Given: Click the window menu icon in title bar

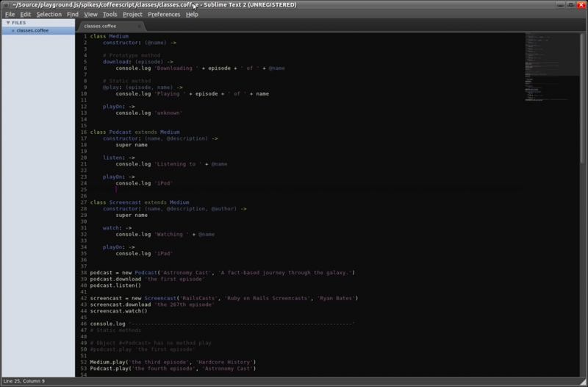Looking at the screenshot, I should tap(5, 4).
